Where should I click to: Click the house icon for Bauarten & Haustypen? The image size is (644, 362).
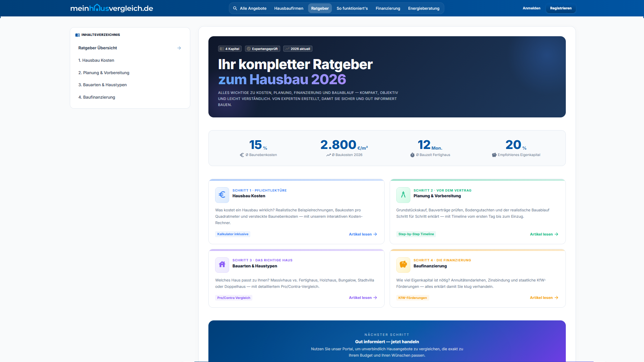[x=222, y=265]
